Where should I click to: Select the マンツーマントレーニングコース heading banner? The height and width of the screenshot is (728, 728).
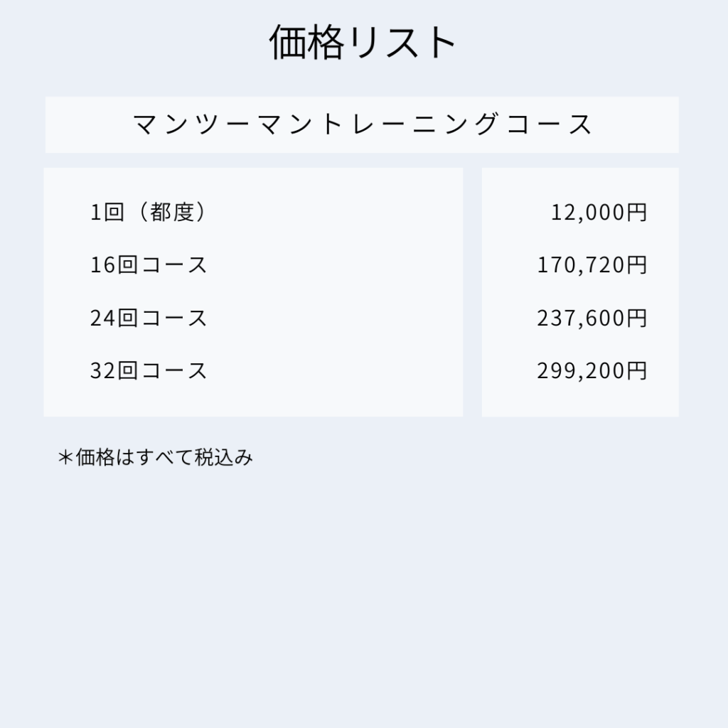click(362, 125)
